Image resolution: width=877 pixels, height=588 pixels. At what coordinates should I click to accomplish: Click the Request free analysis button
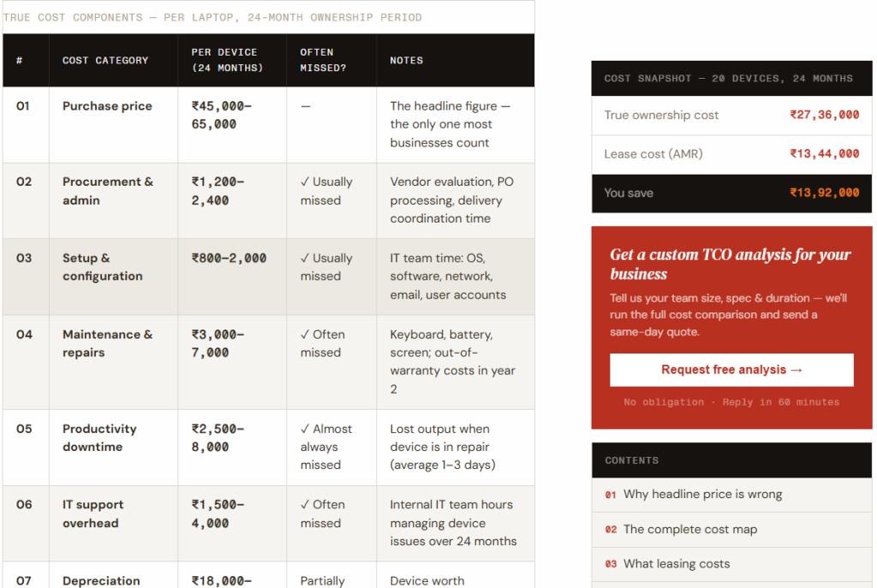(x=731, y=370)
